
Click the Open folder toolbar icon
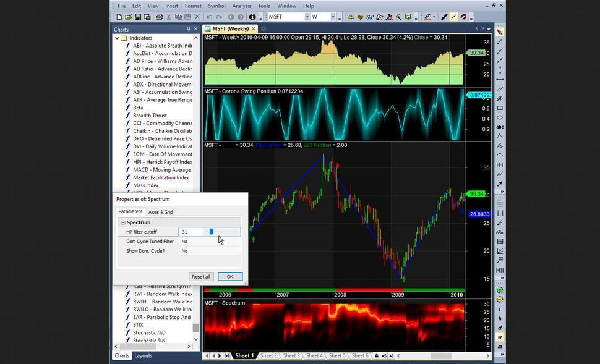point(128,17)
